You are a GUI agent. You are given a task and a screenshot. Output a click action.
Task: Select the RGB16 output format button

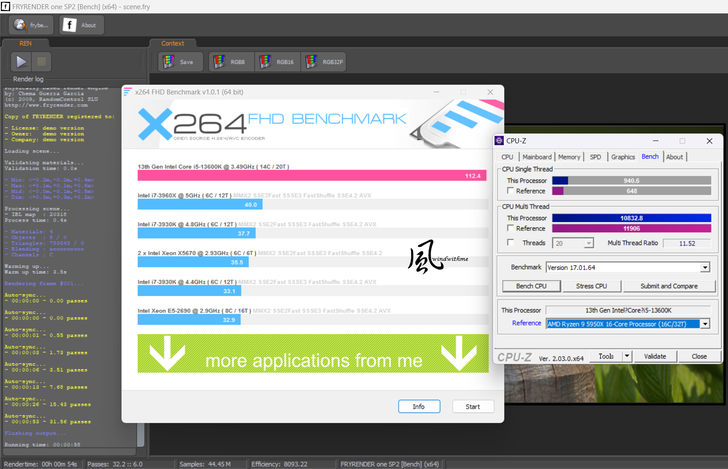tap(278, 62)
